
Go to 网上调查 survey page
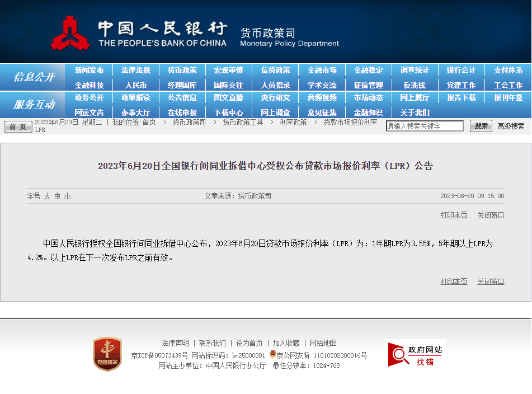pos(275,112)
